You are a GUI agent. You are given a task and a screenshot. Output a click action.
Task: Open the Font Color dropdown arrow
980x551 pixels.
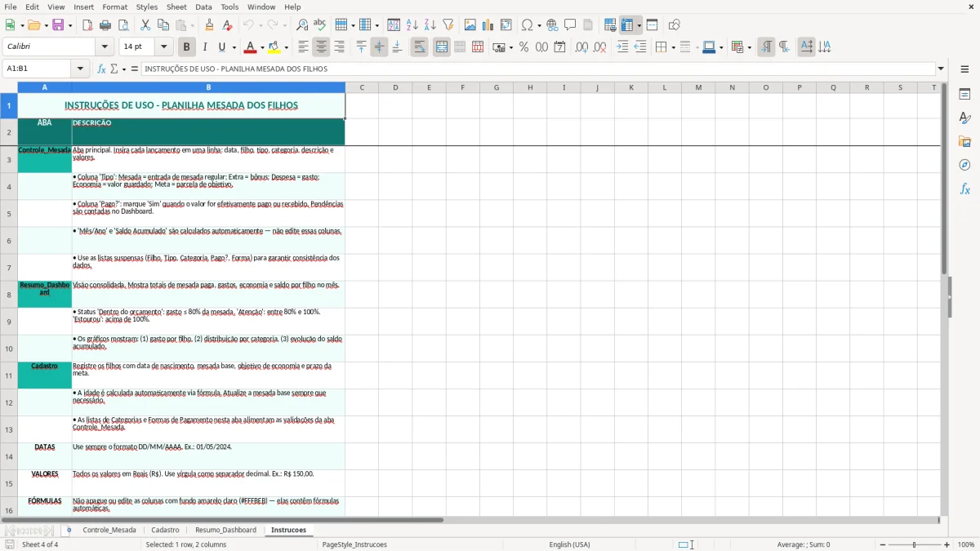pos(262,47)
